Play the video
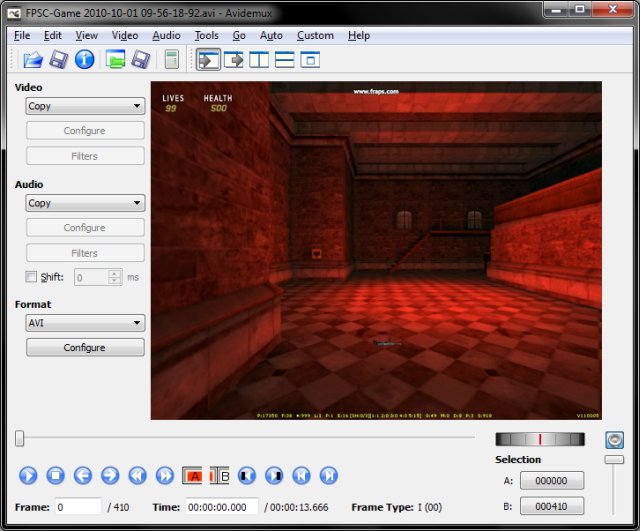Viewport: 640px width, 531px height. click(28, 475)
